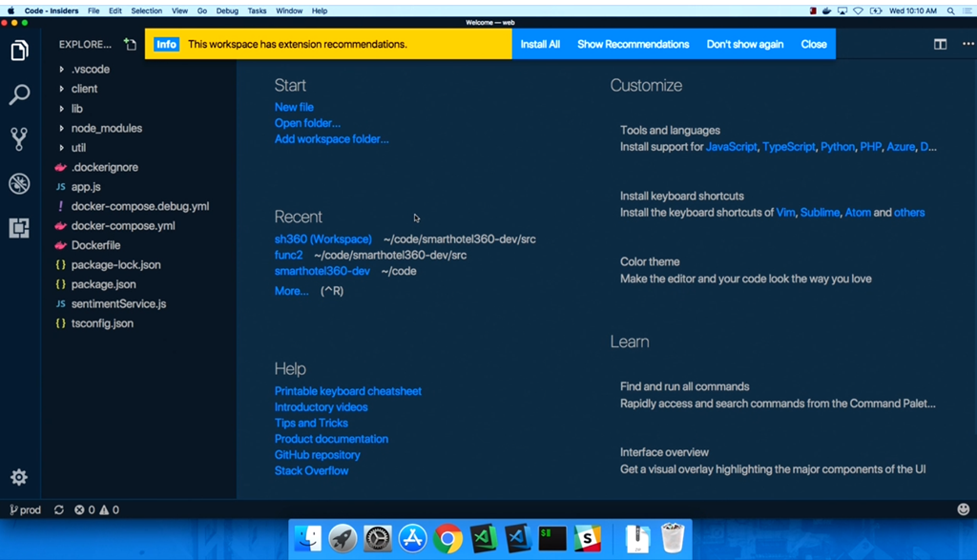Open App Store from the dock

pos(412,538)
